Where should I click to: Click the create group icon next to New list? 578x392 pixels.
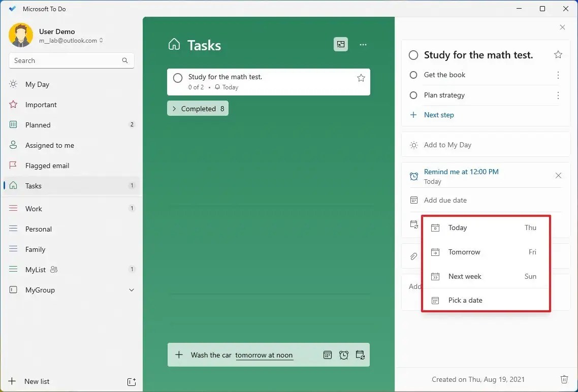132,381
